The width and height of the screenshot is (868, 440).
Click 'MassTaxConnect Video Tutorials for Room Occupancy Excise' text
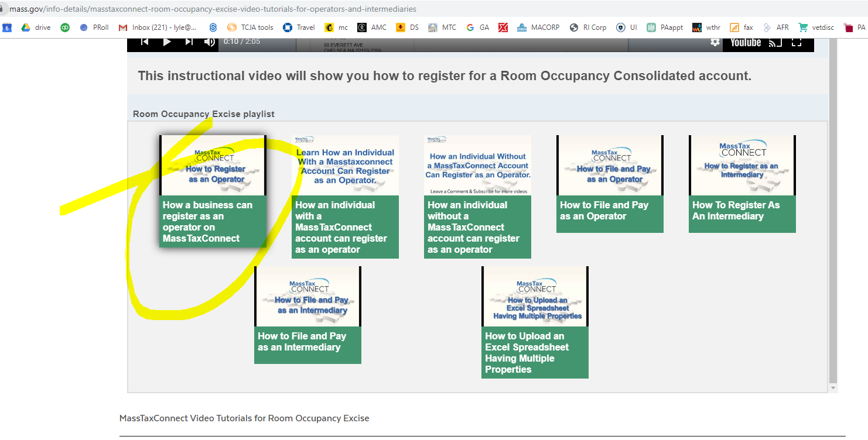pyautogui.click(x=244, y=418)
